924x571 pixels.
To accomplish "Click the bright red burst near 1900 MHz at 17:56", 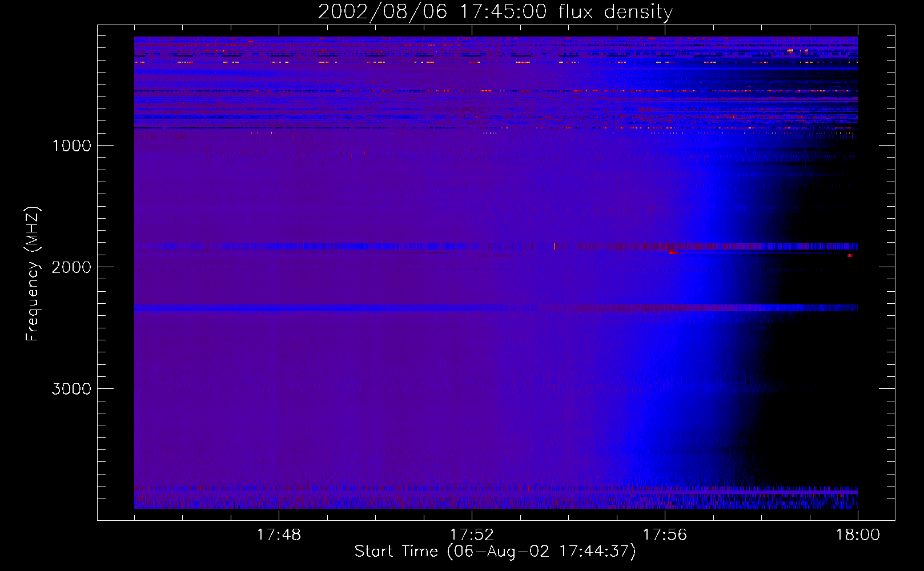I will [x=673, y=252].
